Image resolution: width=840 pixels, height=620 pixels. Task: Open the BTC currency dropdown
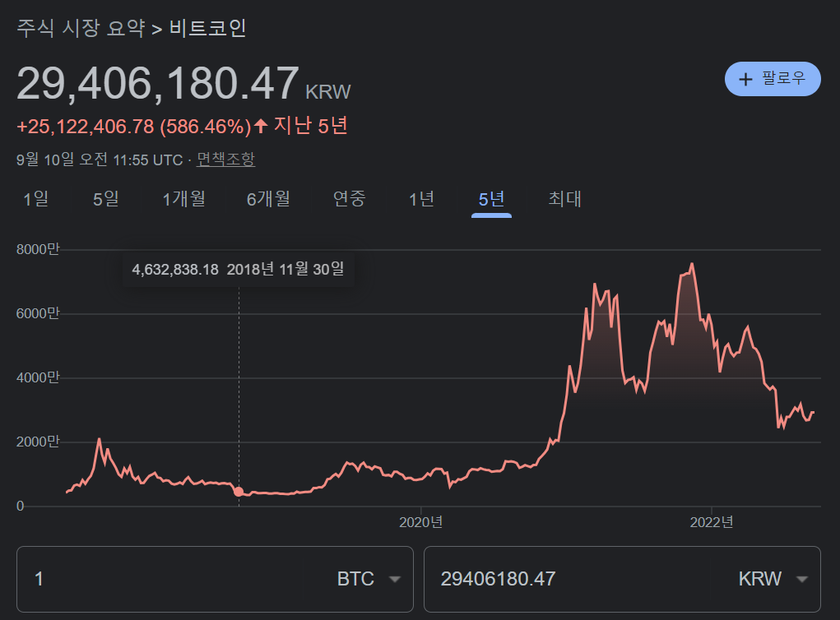click(x=369, y=579)
